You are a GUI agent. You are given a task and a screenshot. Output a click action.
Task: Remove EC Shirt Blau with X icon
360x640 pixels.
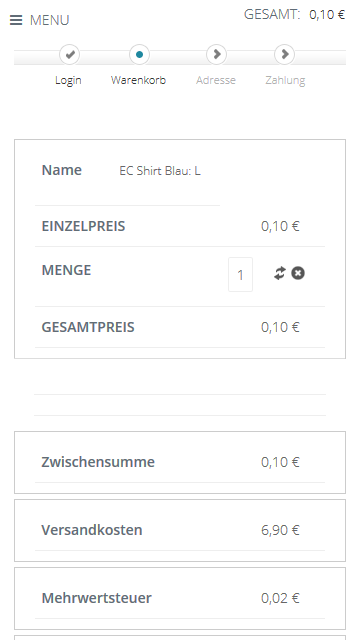point(298,273)
